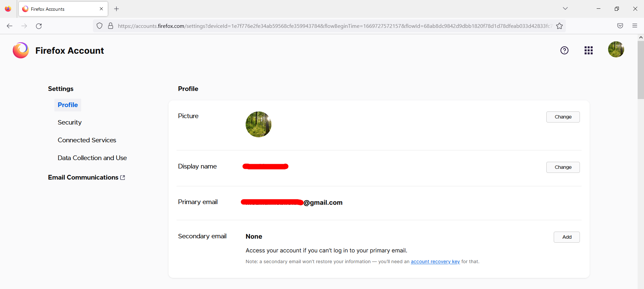The height and width of the screenshot is (289, 644).
Task: Click the account avatar photo icon
Action: point(616,49)
